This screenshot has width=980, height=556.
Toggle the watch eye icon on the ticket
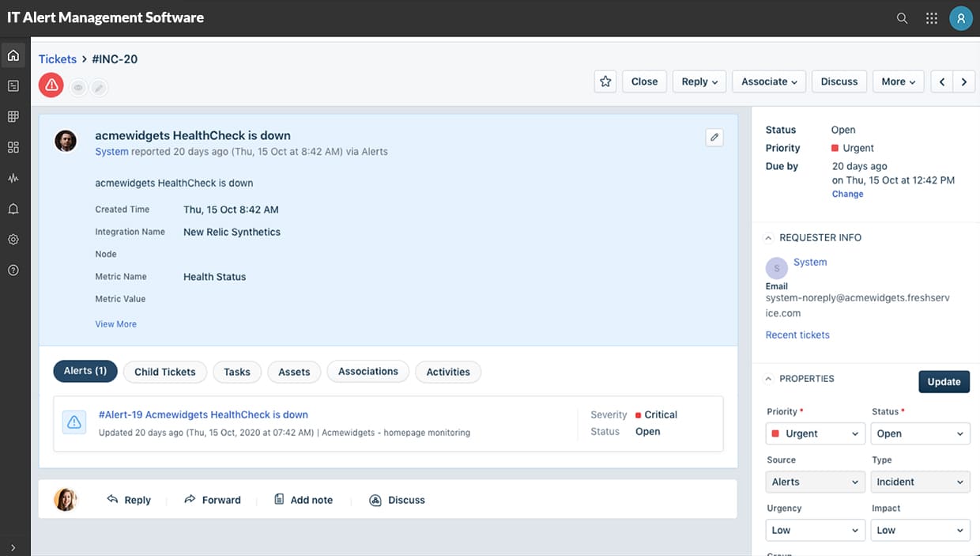(77, 87)
